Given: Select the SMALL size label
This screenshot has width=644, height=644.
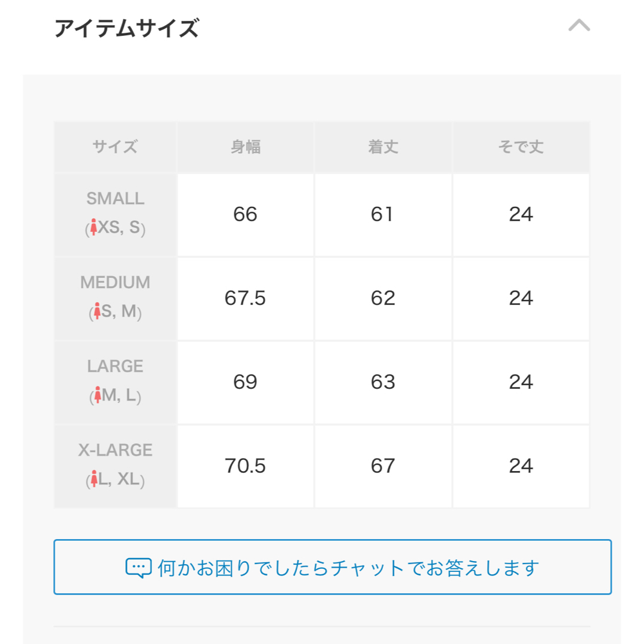Looking at the screenshot, I should (x=116, y=199).
